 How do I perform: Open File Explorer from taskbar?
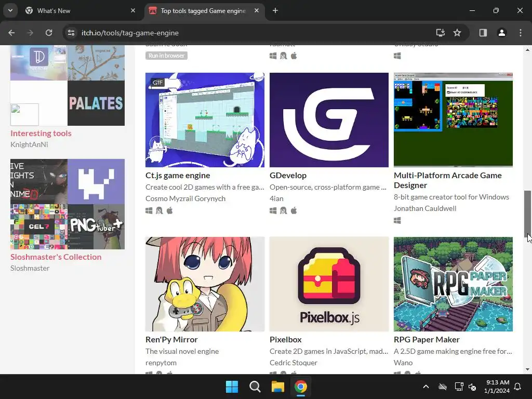tap(277, 387)
